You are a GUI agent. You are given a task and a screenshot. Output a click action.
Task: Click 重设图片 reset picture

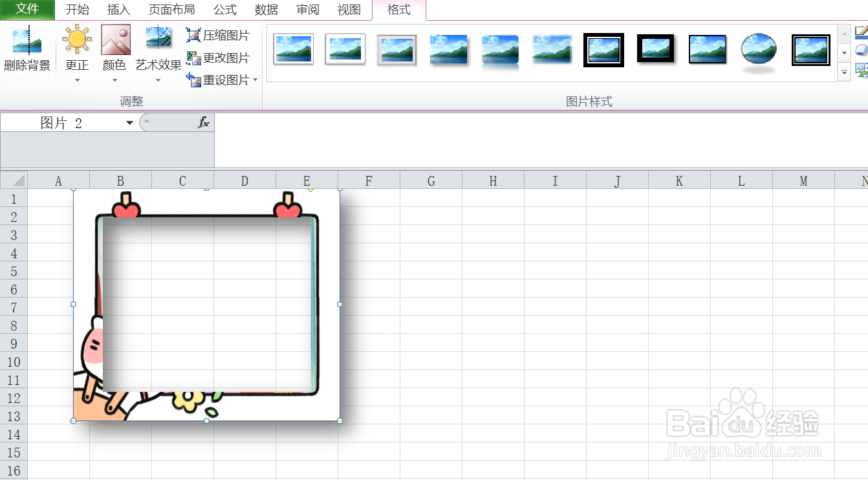(218, 80)
